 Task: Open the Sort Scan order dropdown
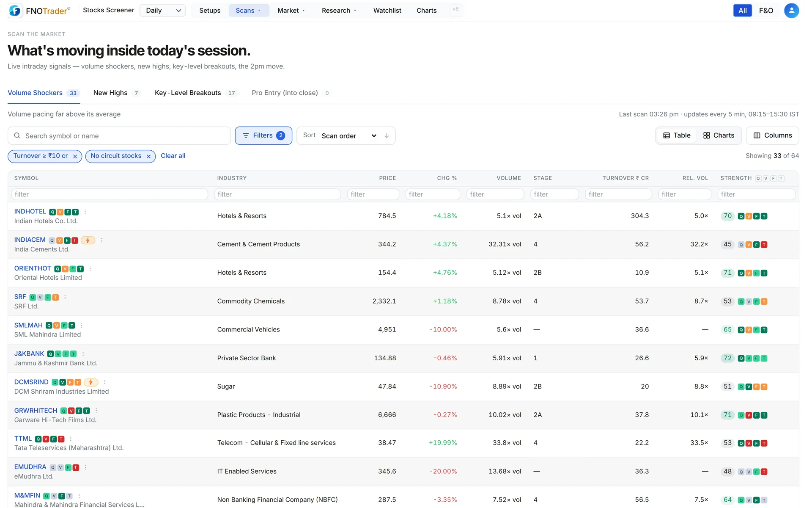pos(348,136)
